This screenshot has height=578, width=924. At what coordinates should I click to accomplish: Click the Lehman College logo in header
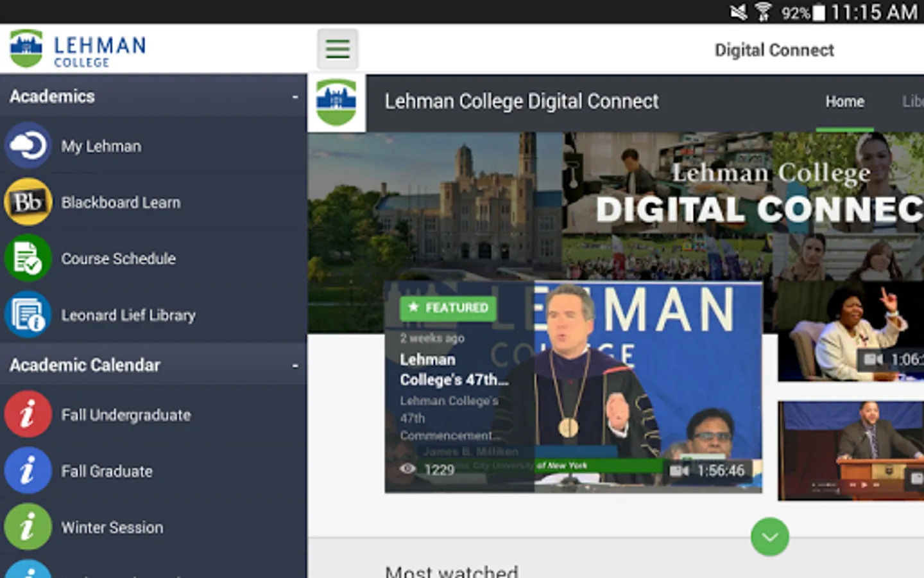click(x=78, y=49)
